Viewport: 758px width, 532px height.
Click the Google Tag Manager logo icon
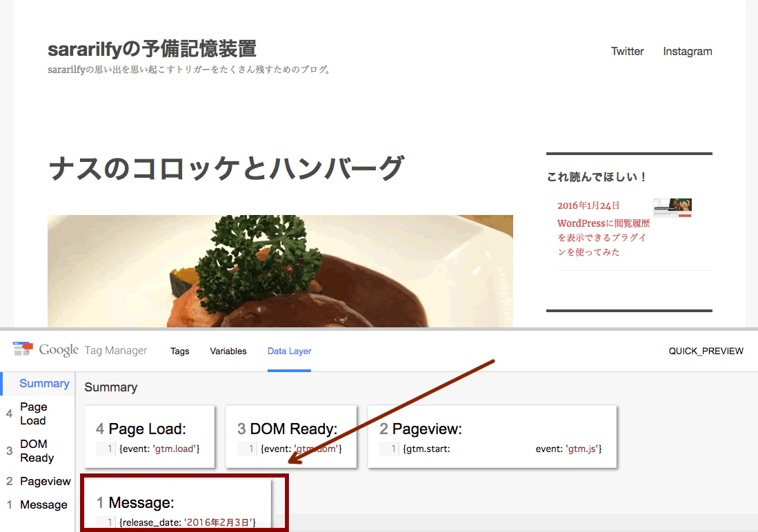(x=23, y=349)
